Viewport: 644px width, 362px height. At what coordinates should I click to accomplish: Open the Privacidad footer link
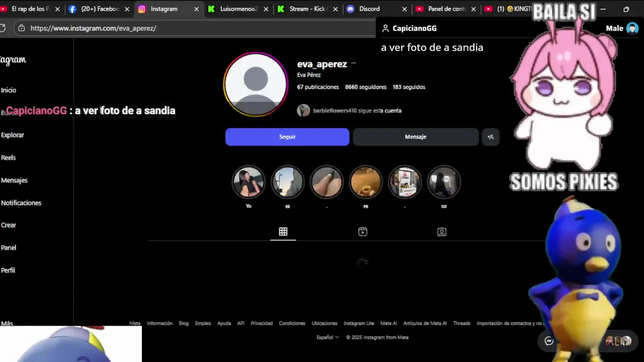click(262, 323)
